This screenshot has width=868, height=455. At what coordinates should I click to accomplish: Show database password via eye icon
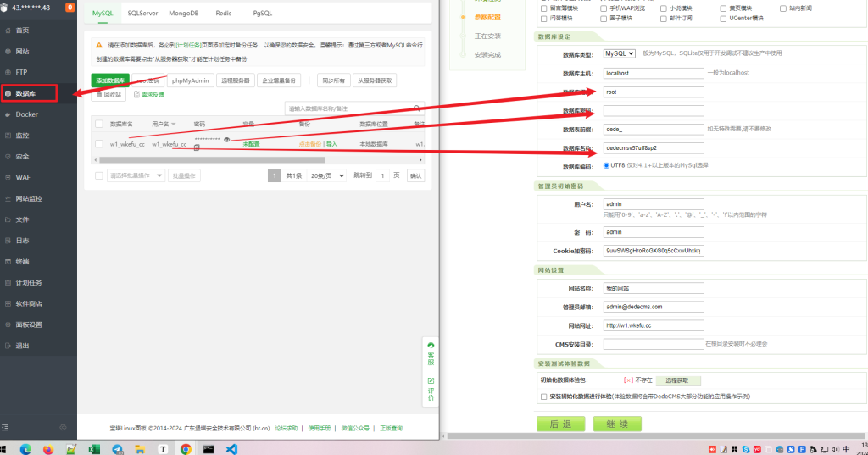click(x=227, y=139)
